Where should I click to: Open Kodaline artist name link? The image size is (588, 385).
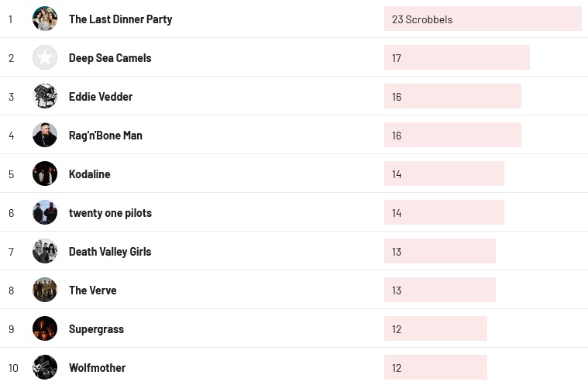[x=89, y=174]
